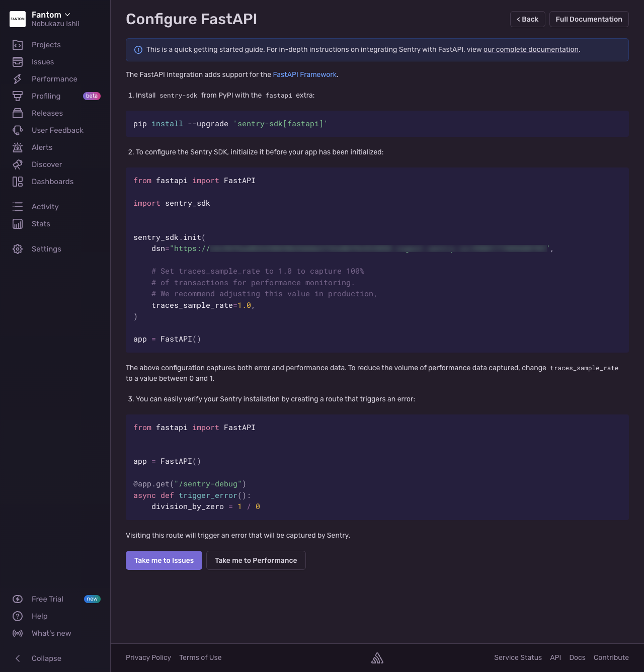Viewport: 644px width, 672px height.
Task: Go back using the Back button
Action: [x=527, y=19]
